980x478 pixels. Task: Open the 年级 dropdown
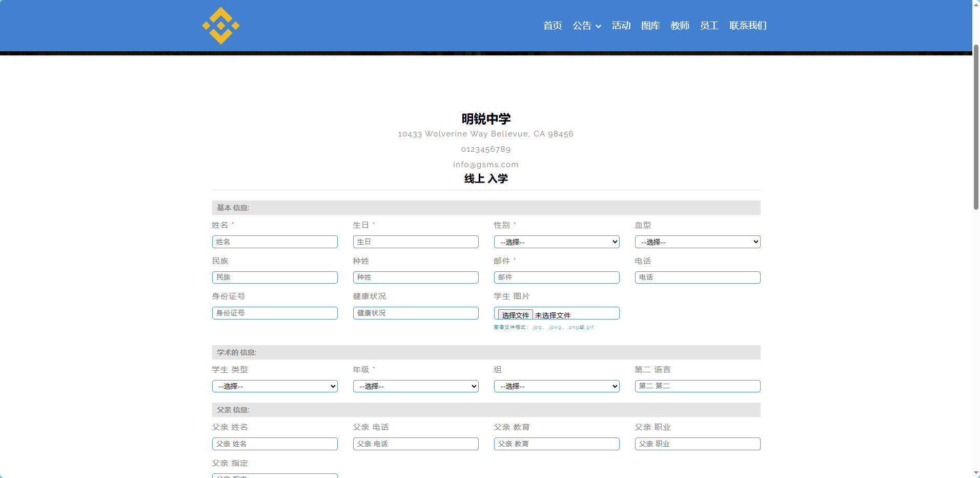tap(416, 386)
